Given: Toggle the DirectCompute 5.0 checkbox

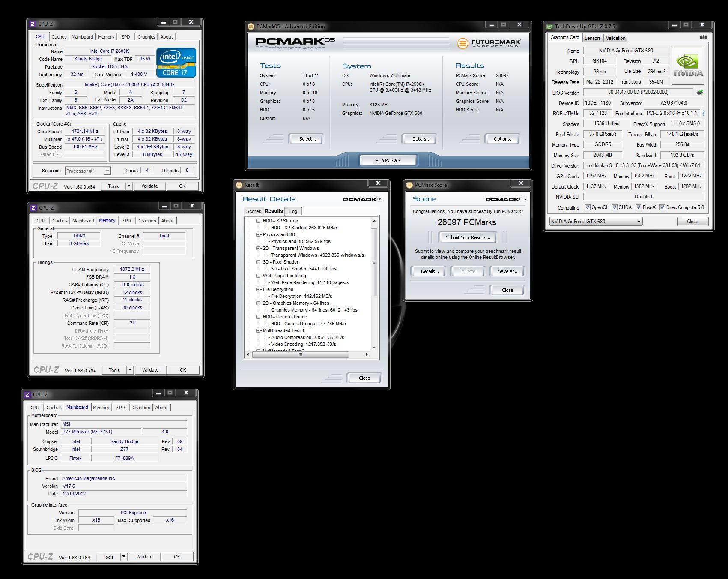Looking at the screenshot, I should (x=662, y=207).
